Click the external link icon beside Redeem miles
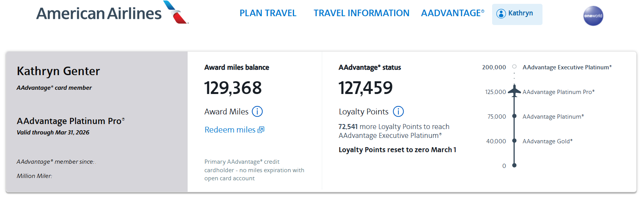 pos(261,130)
